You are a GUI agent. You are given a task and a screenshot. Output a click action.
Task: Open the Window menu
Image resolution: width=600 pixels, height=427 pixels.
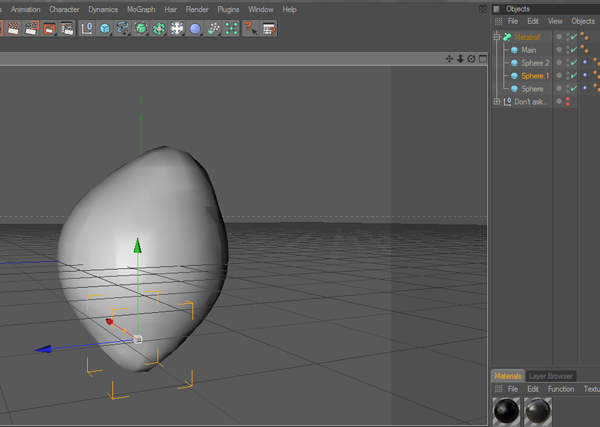261,9
